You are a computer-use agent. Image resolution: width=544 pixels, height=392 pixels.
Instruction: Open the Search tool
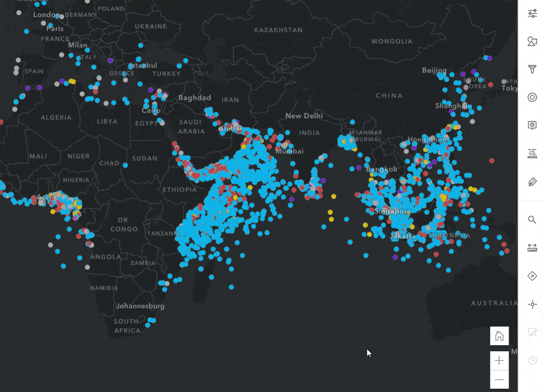point(532,219)
